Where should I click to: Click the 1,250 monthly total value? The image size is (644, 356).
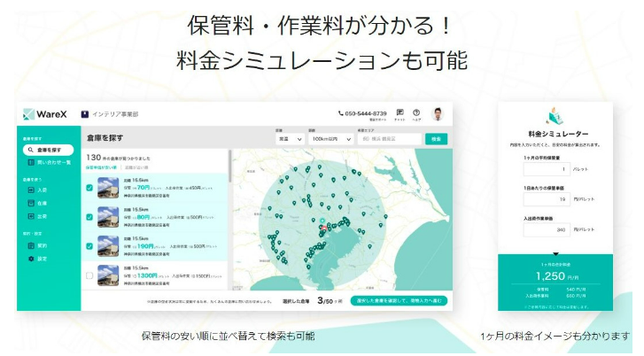[550, 276]
